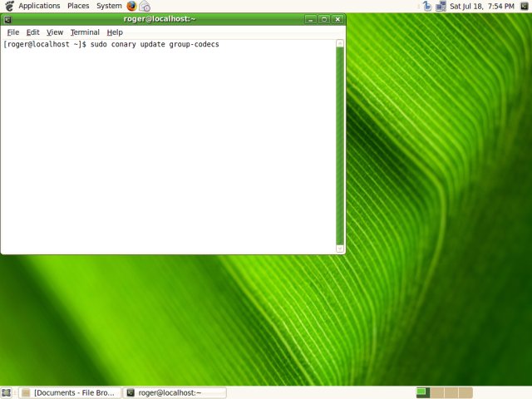Viewport: 532px width, 399px height.
Task: Show calendar from the Sat Jul 18 clock
Action: [482, 6]
